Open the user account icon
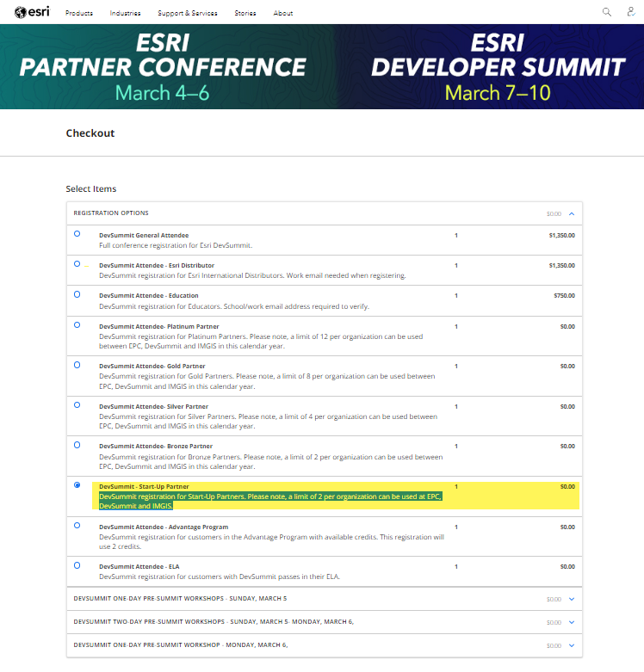644x672 pixels. click(x=631, y=11)
